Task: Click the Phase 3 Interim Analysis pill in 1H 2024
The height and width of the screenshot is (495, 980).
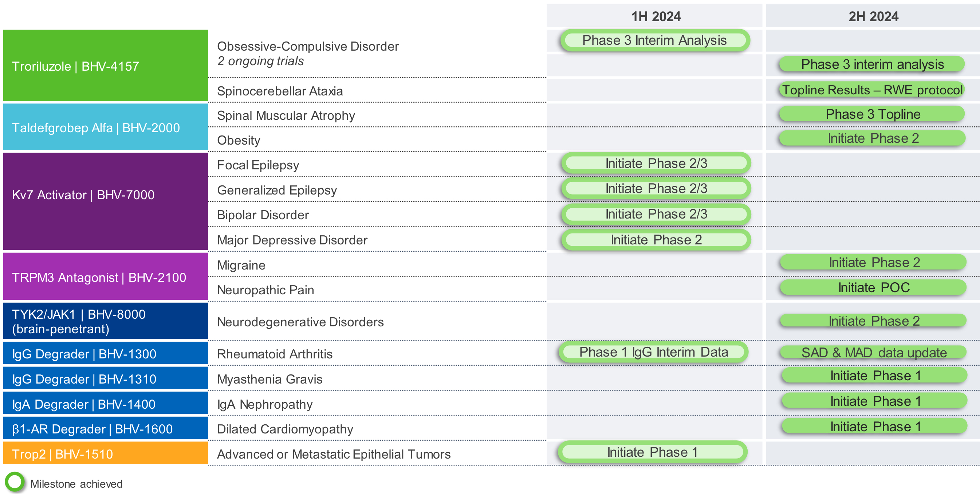Action: (654, 40)
